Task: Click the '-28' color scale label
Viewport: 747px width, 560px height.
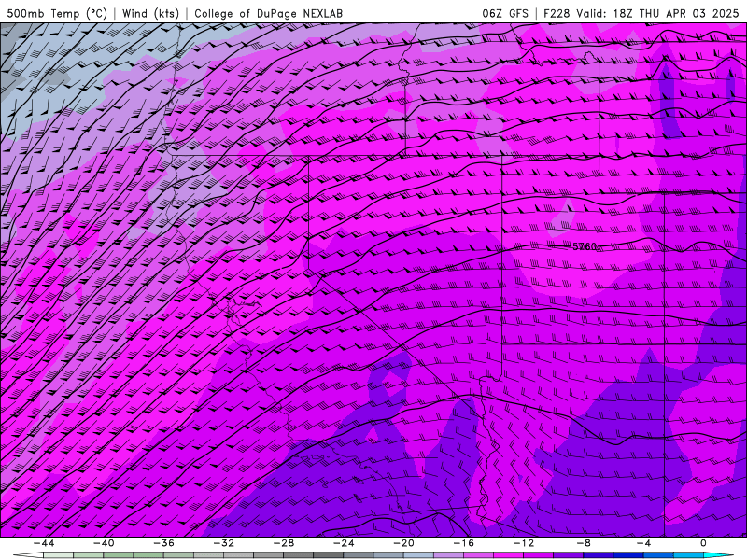Action: coord(284,543)
